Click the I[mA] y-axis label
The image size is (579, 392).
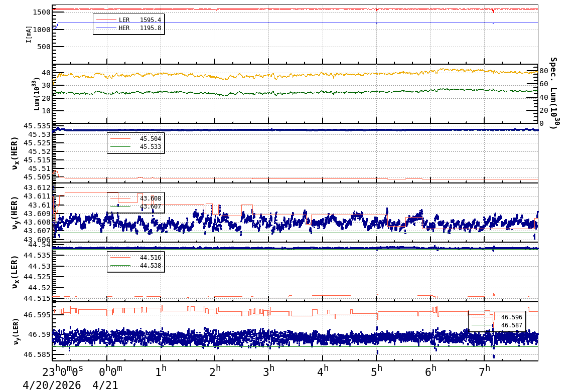pos(29,34)
